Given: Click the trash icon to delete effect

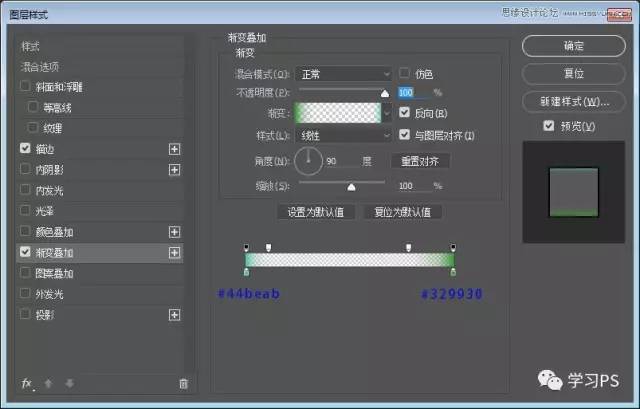Looking at the screenshot, I should tap(183, 383).
